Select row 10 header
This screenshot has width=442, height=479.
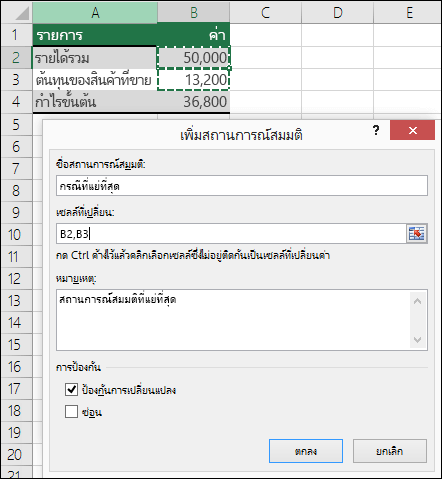(17, 235)
